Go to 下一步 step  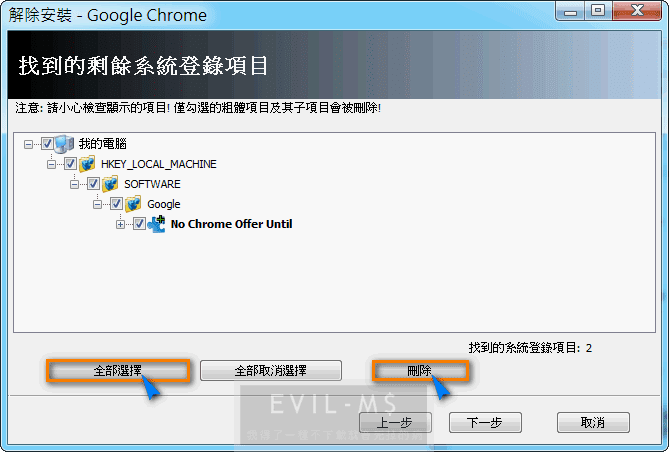pos(485,423)
